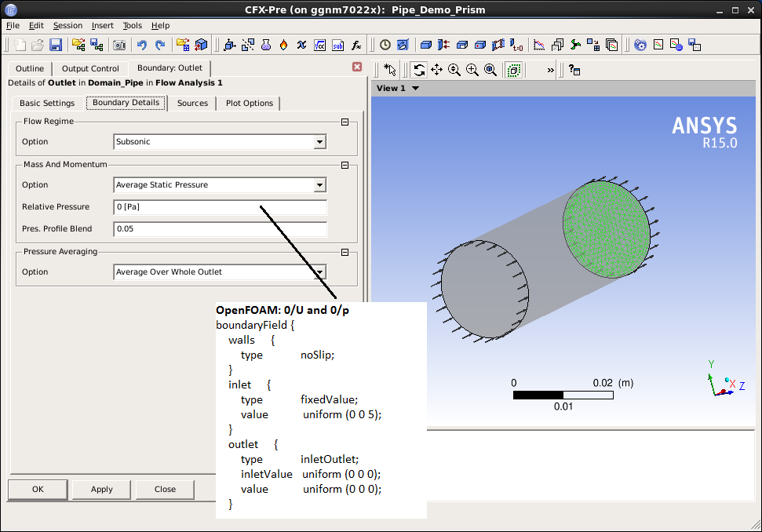762x532 pixels.
Task: Open Solver Control chart icon
Action: tap(539, 46)
